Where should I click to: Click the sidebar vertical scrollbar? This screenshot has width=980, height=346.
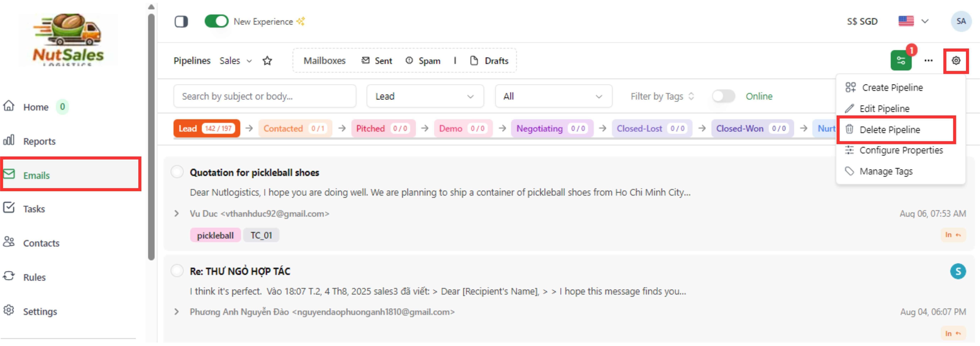[151, 137]
